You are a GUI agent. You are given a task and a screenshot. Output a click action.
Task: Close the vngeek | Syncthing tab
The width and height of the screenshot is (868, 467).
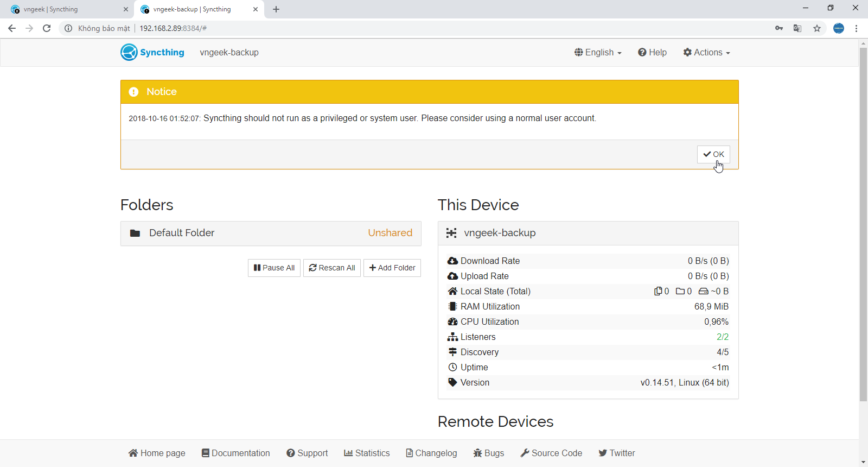point(126,9)
